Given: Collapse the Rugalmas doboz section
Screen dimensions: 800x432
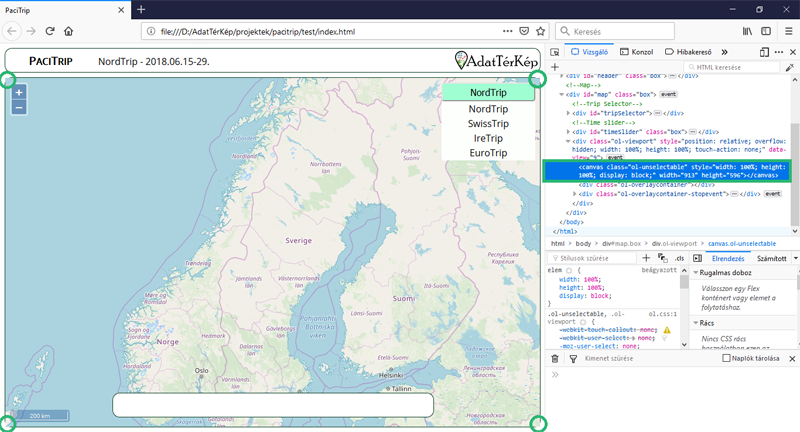Looking at the screenshot, I should pos(695,273).
